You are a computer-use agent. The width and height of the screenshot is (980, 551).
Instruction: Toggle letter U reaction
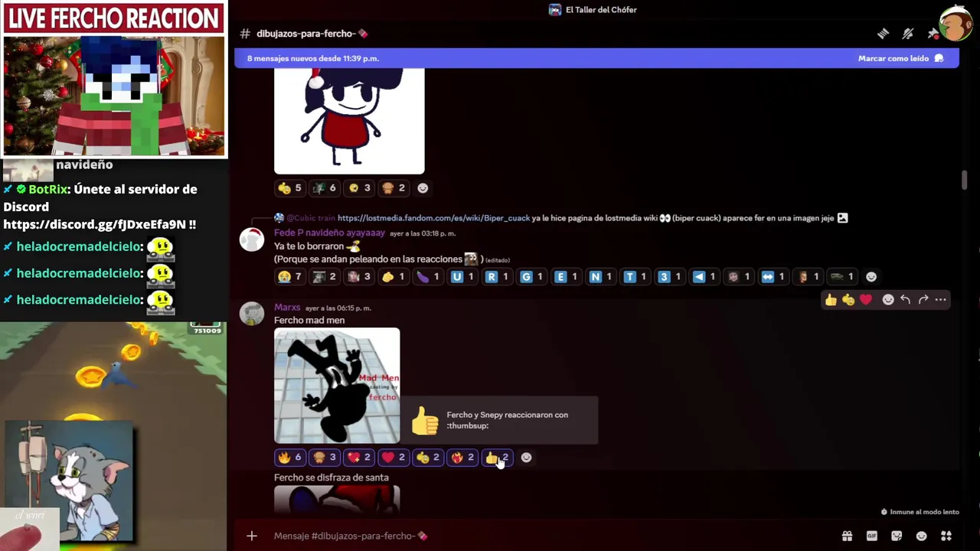[462, 276]
